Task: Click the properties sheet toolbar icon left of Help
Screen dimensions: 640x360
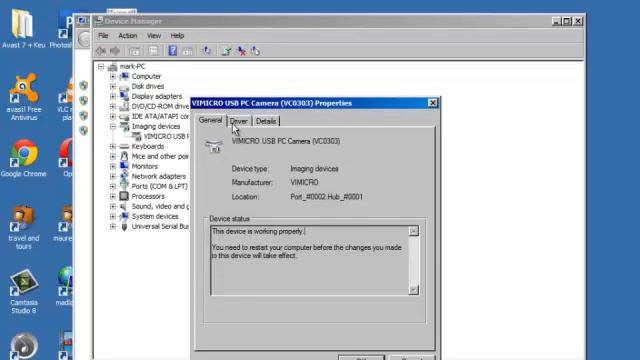Action: point(153,51)
